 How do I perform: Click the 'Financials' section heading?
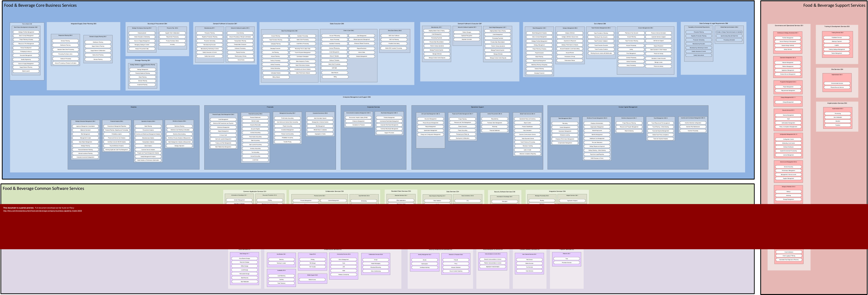pyautogui.click(x=270, y=107)
